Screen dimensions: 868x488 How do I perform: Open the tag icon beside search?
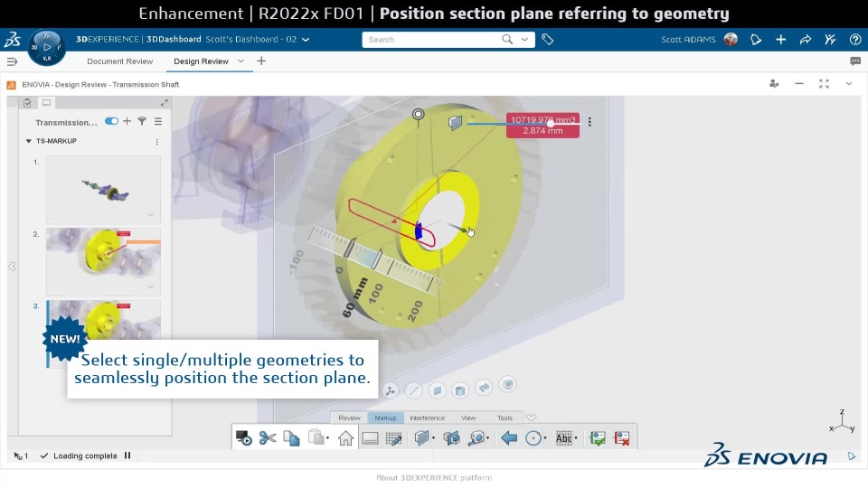click(x=548, y=39)
